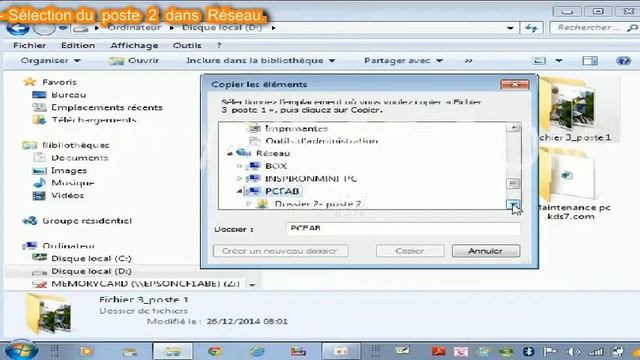This screenshot has width=640, height=360.
Task: Select the MEMORYCARD network drive
Action: (x=145, y=284)
